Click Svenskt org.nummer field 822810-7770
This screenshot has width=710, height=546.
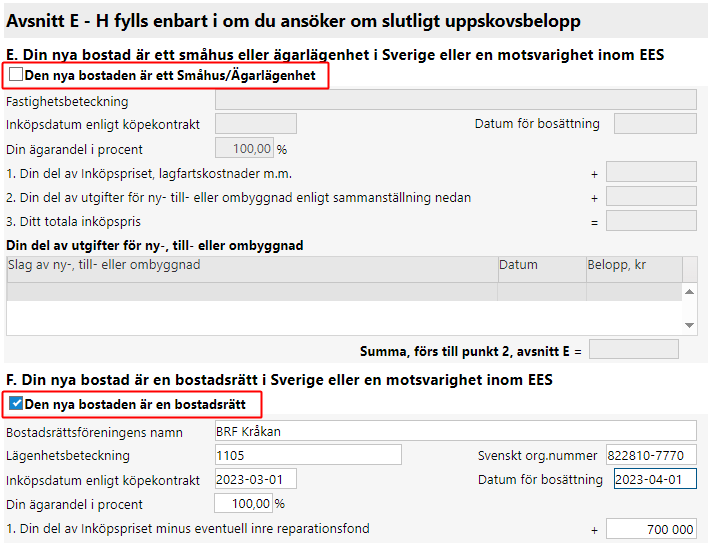pyautogui.click(x=651, y=455)
